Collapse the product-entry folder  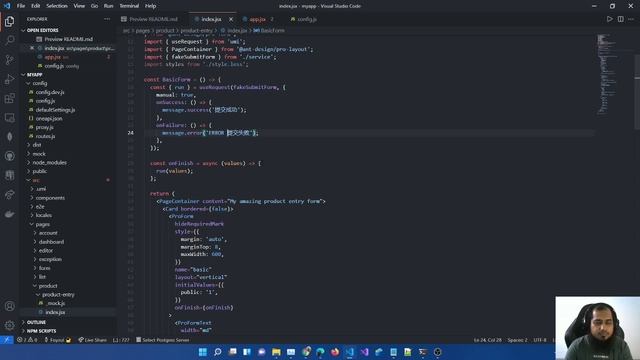tap(58, 294)
